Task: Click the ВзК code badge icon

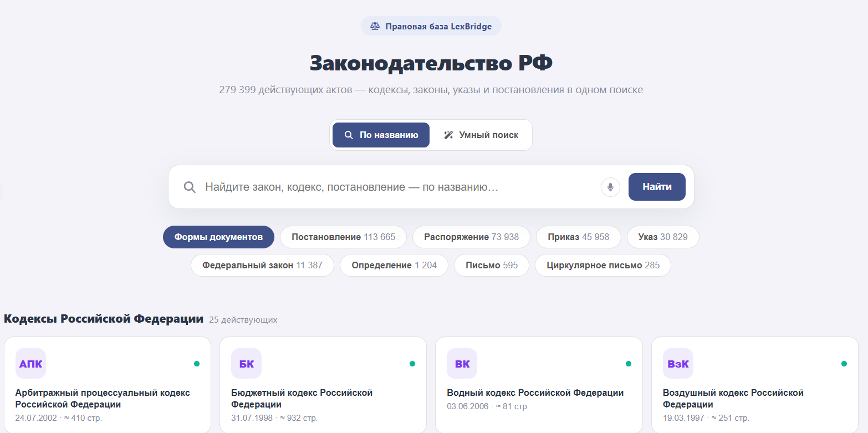Action: [x=678, y=364]
